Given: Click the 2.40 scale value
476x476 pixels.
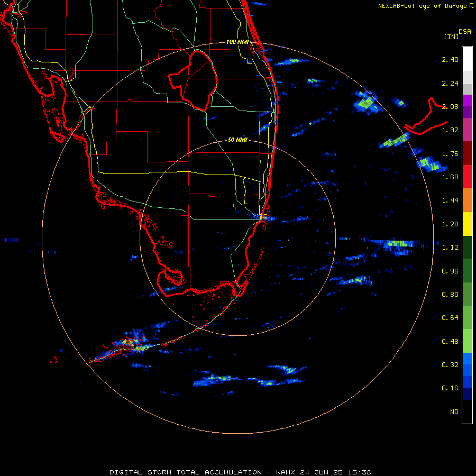Looking at the screenshot, I should (x=450, y=59).
